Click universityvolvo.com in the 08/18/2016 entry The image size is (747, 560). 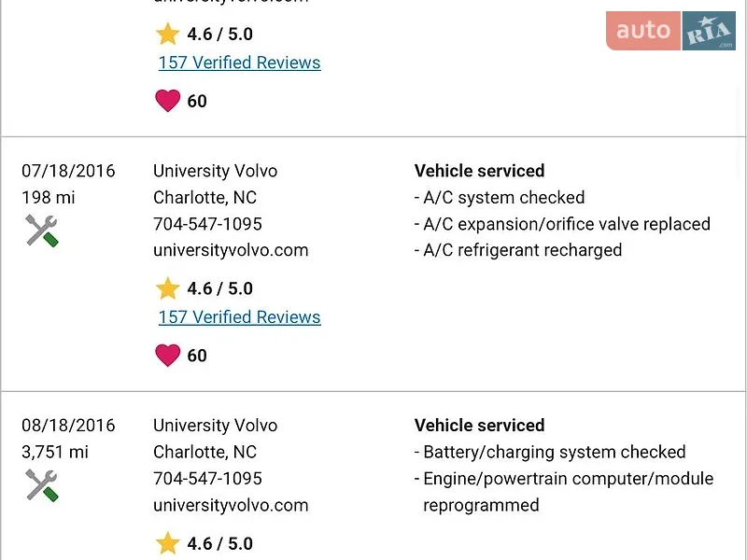231,505
